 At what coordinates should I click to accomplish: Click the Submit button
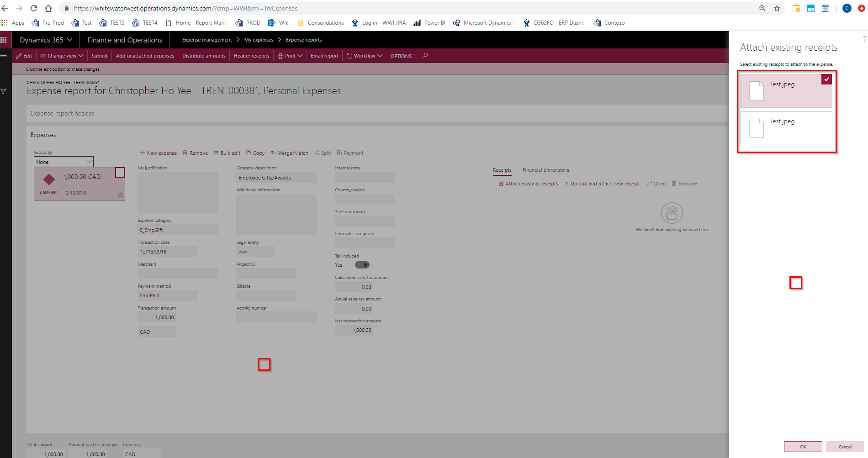pos(100,56)
